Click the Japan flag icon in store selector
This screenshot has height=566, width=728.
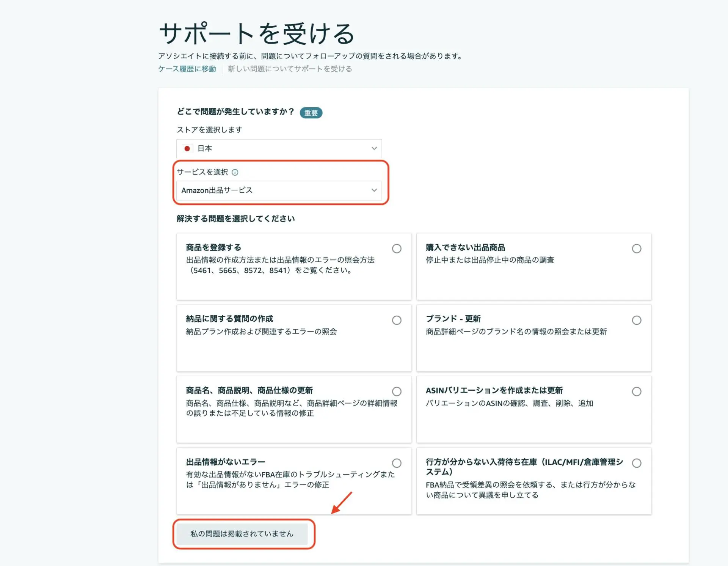pyautogui.click(x=188, y=148)
